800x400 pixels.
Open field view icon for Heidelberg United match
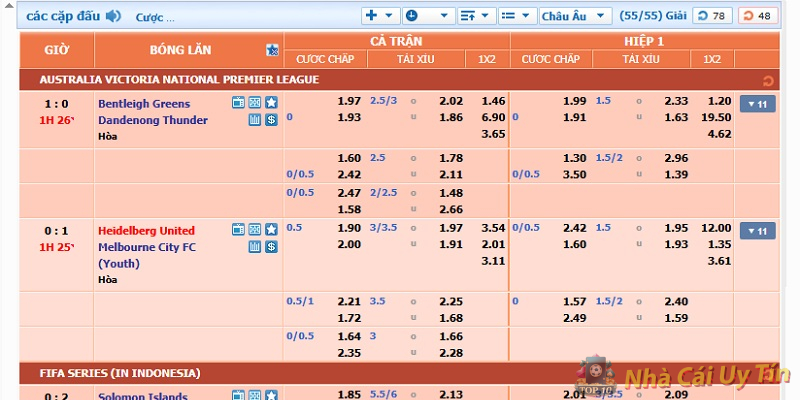tap(254, 231)
